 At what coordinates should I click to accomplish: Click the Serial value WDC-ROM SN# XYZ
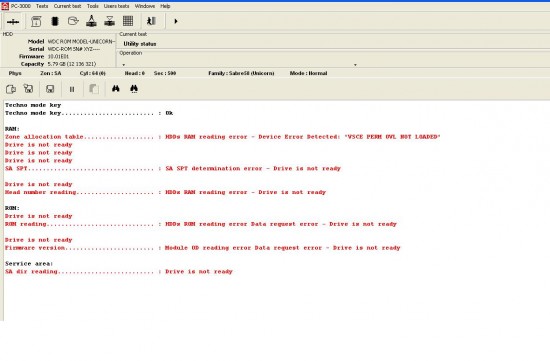[74, 49]
